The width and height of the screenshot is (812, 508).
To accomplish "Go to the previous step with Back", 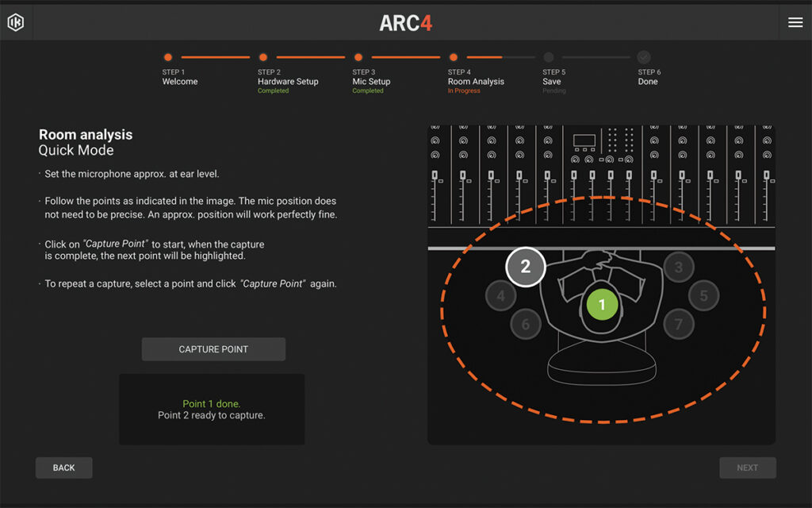I will (x=63, y=468).
